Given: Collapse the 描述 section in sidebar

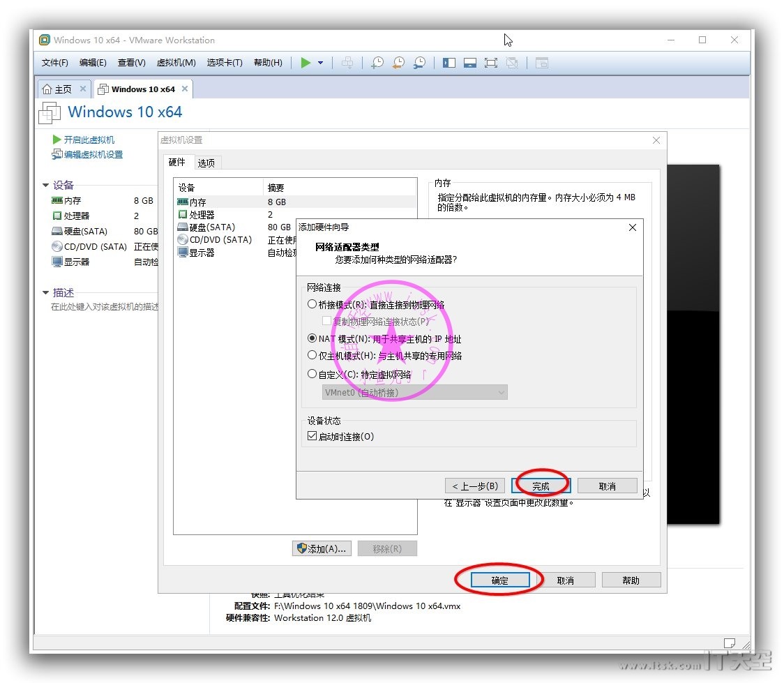Looking at the screenshot, I should (45, 292).
